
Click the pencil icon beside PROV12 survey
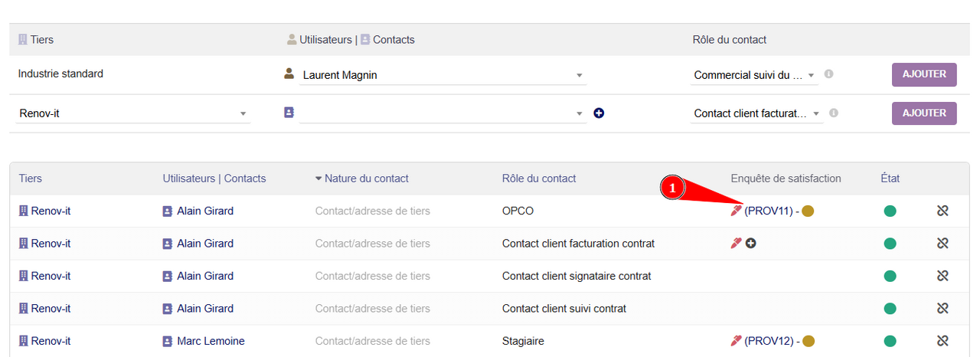(x=737, y=341)
